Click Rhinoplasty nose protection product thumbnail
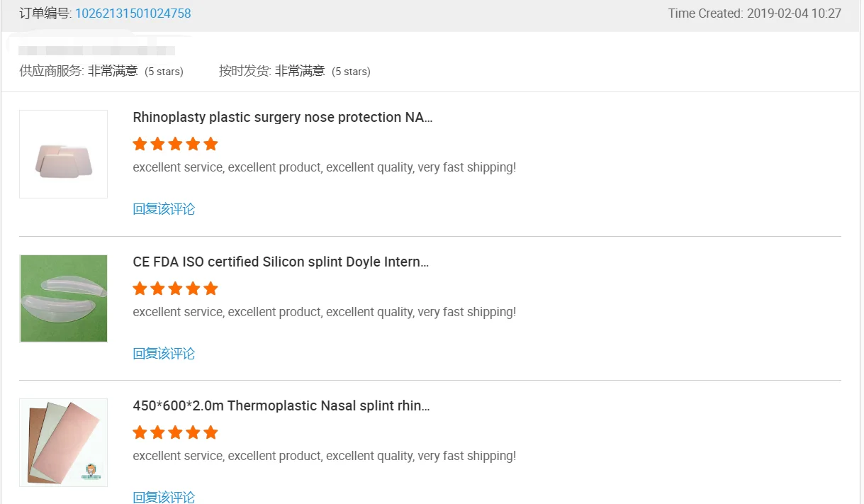The width and height of the screenshot is (864, 504). (63, 154)
